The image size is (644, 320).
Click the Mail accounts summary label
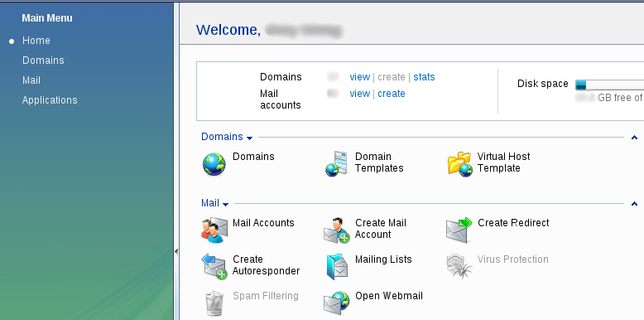click(x=280, y=99)
